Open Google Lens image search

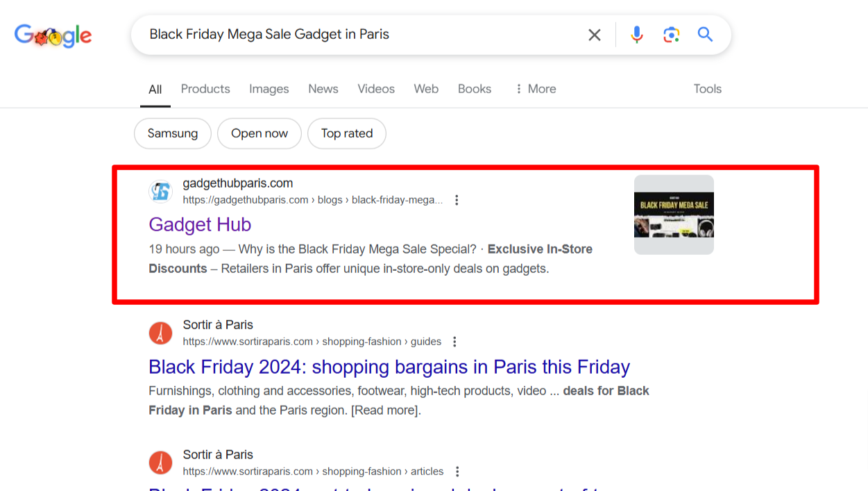pos(671,35)
